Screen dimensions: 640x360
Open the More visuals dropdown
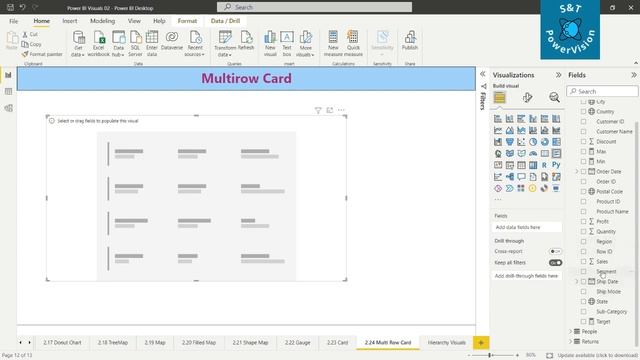305,44
